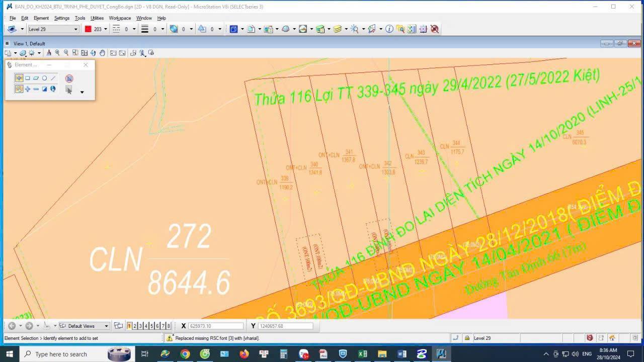Open Level Manager from the Primary toolbar
The height and width of the screenshot is (362, 644).
[320, 29]
